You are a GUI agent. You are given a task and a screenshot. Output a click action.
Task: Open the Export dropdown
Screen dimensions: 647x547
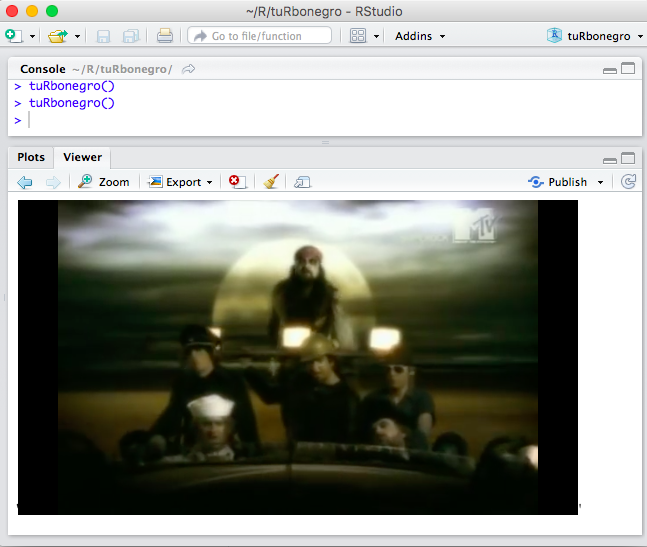pos(180,182)
